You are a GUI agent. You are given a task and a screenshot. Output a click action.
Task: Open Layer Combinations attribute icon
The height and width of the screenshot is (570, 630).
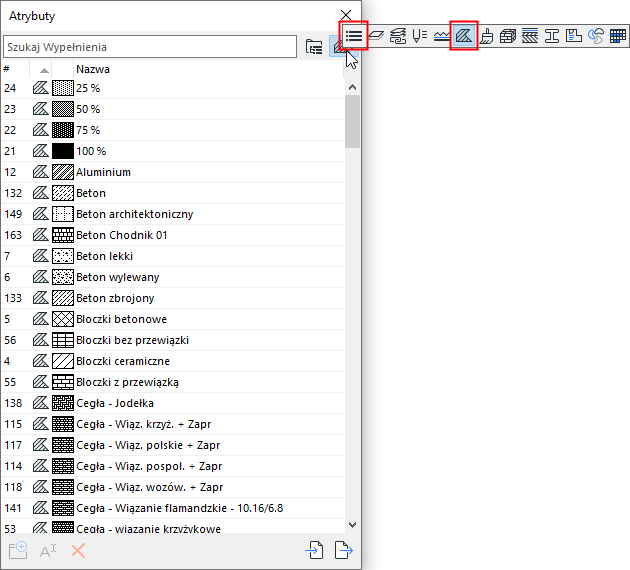398,36
